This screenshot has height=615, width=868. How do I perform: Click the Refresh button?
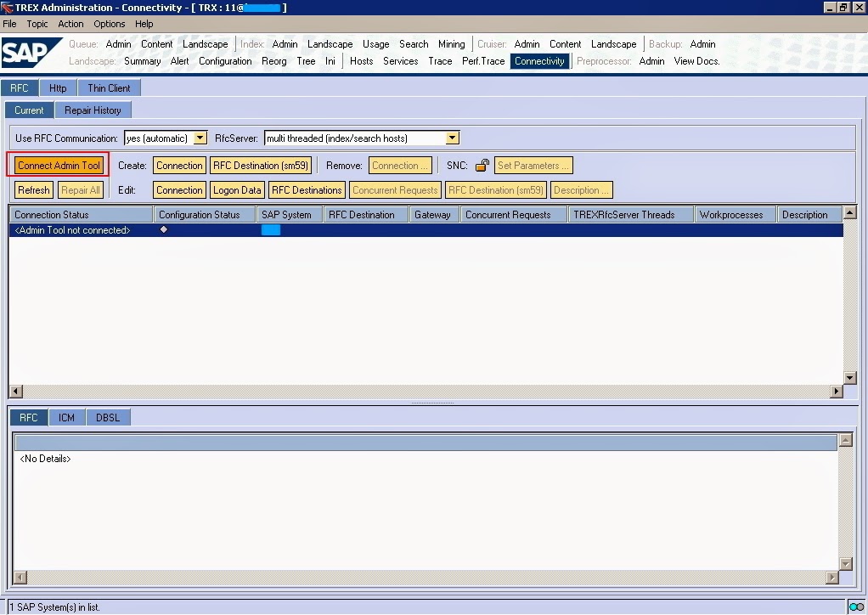(34, 190)
